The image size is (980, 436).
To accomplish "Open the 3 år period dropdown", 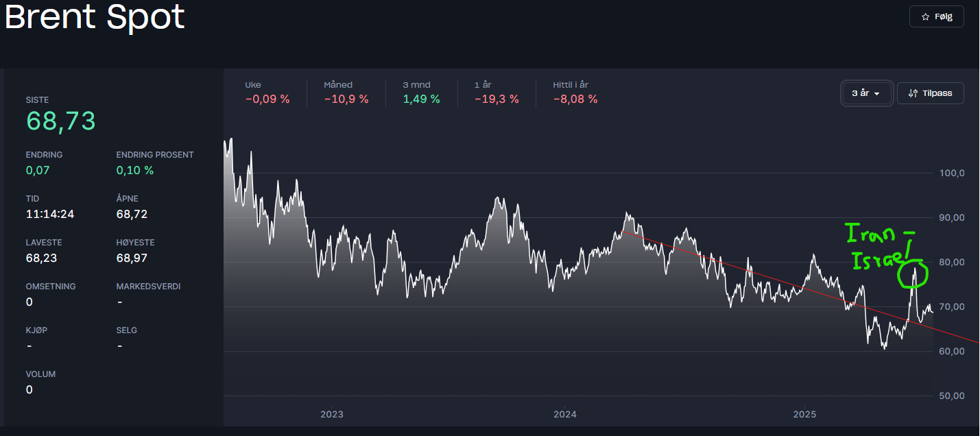I will (x=867, y=93).
